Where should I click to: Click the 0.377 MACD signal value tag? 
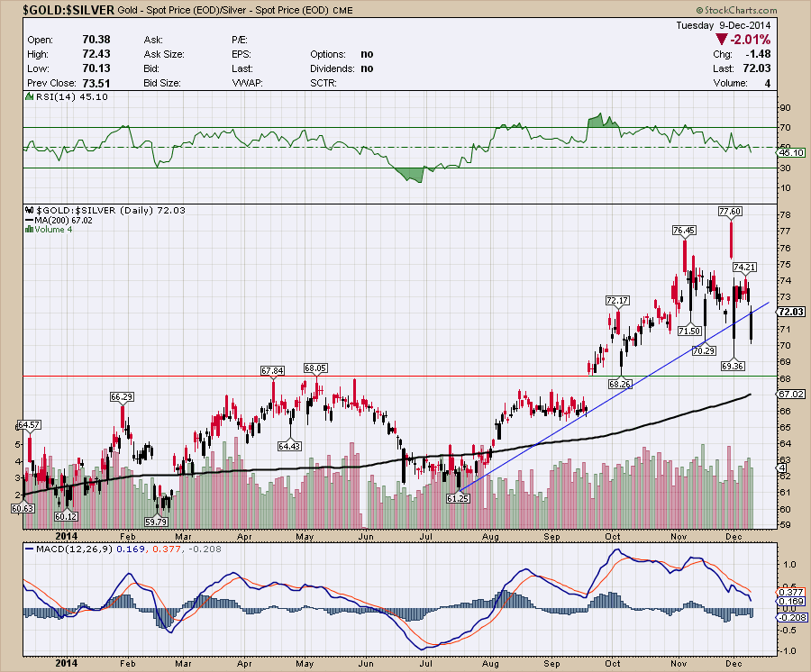[790, 592]
